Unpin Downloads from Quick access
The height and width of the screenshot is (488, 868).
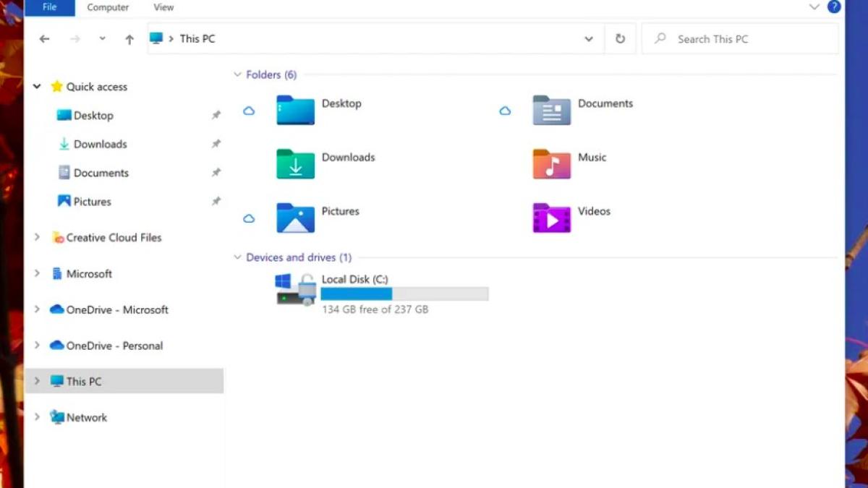click(216, 144)
